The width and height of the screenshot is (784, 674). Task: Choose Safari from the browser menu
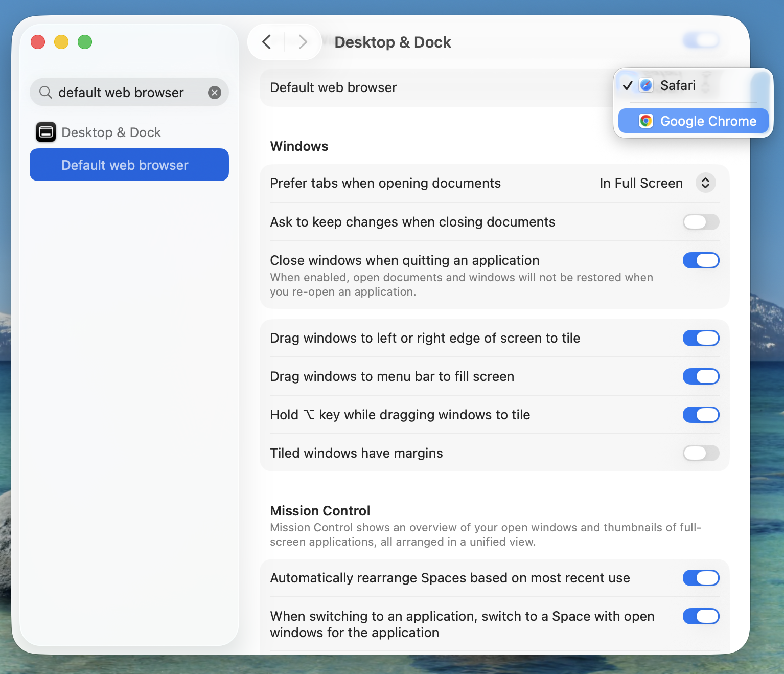(x=677, y=85)
